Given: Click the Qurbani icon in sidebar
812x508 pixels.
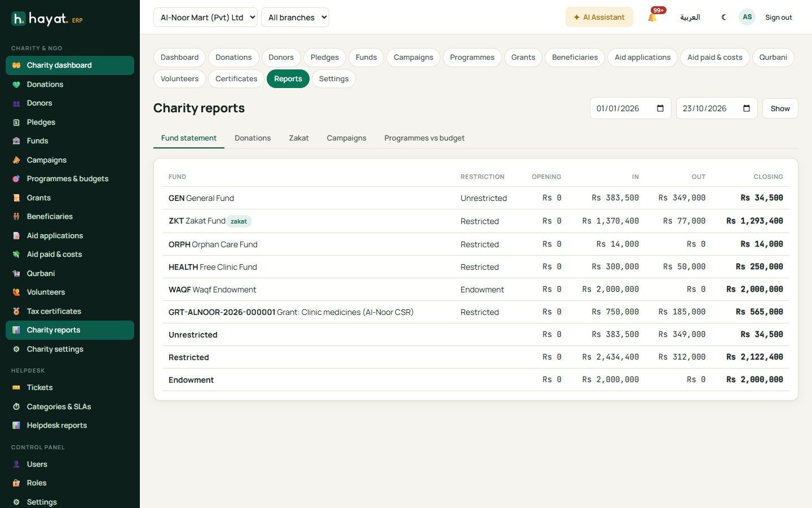Looking at the screenshot, I should coord(16,274).
